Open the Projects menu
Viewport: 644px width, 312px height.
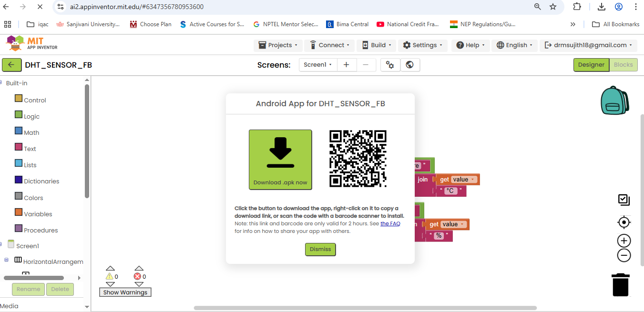(x=278, y=45)
